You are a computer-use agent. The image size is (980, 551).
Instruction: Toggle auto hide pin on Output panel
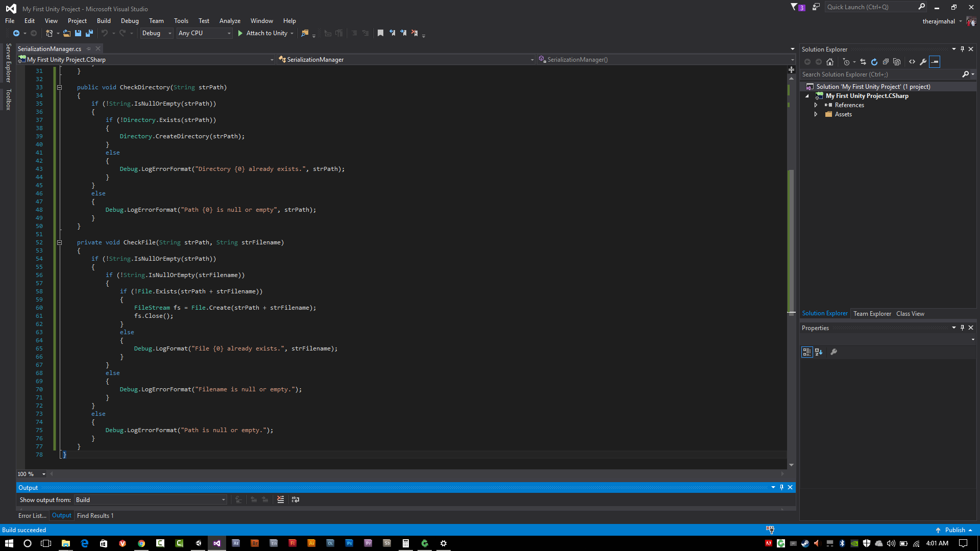click(x=781, y=487)
